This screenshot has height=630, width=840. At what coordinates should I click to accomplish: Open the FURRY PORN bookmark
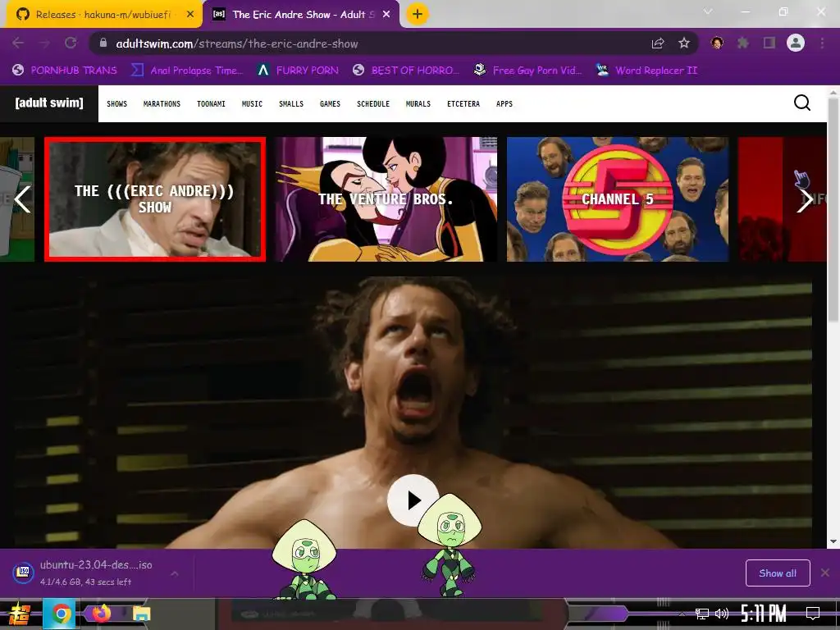tap(298, 71)
